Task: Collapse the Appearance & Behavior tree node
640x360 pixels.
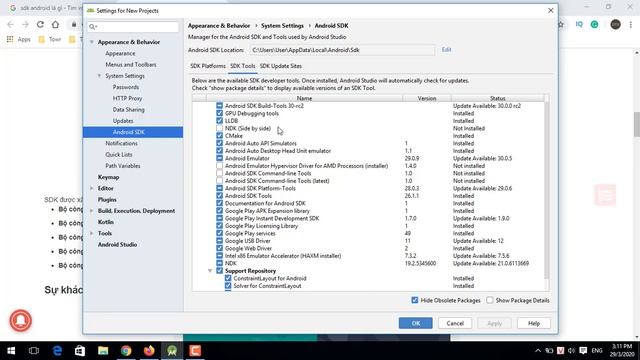Action: point(92,42)
